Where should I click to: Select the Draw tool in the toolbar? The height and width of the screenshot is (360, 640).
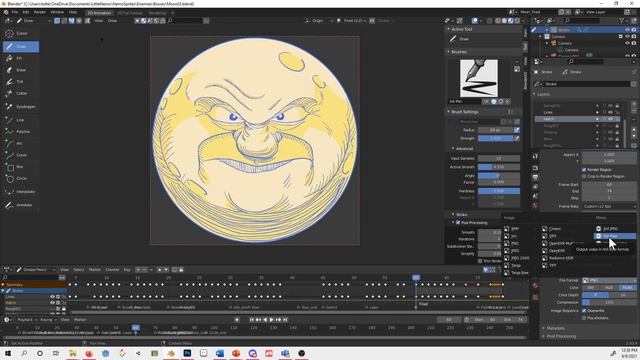pos(21,47)
